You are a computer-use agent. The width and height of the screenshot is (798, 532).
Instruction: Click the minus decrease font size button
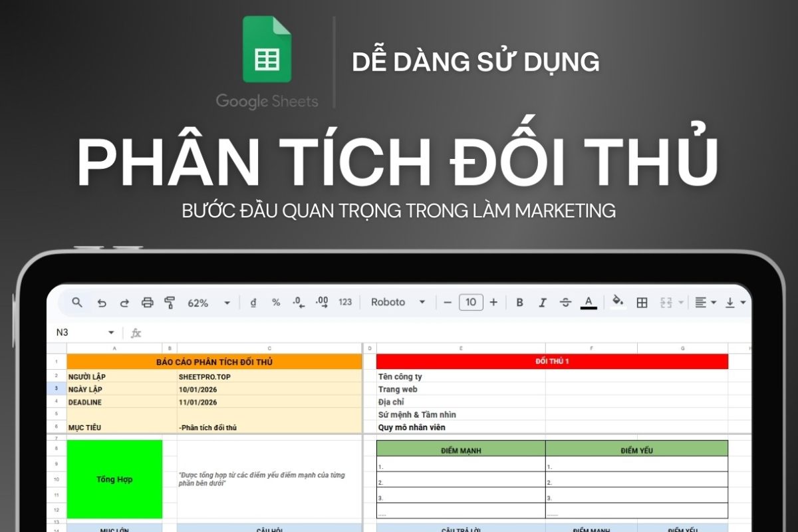pos(448,303)
